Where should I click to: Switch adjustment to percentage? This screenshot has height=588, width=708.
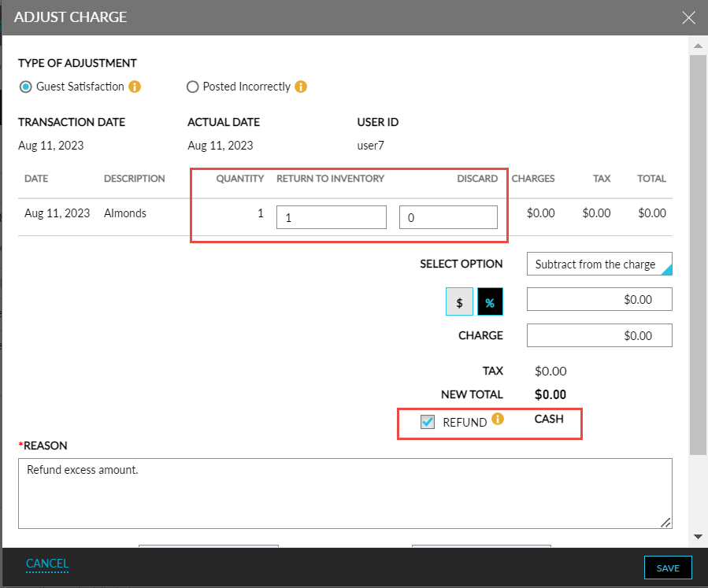tap(490, 301)
